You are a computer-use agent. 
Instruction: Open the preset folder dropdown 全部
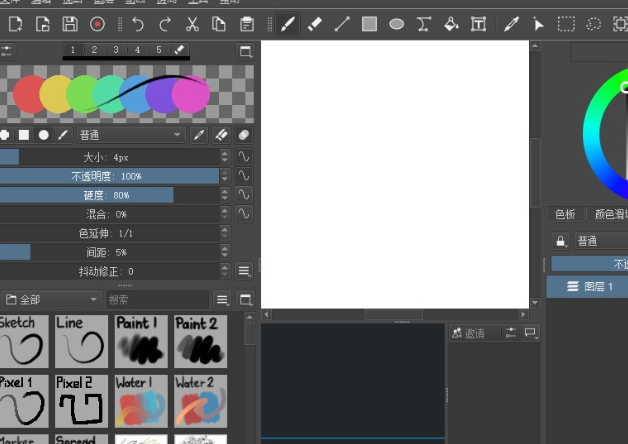coord(50,299)
